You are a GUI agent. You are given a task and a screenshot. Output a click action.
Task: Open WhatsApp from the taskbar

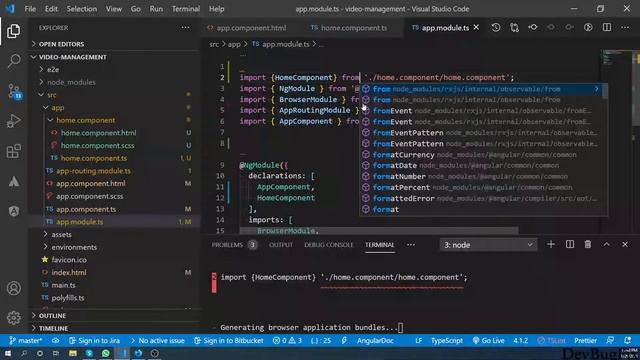(x=106, y=353)
